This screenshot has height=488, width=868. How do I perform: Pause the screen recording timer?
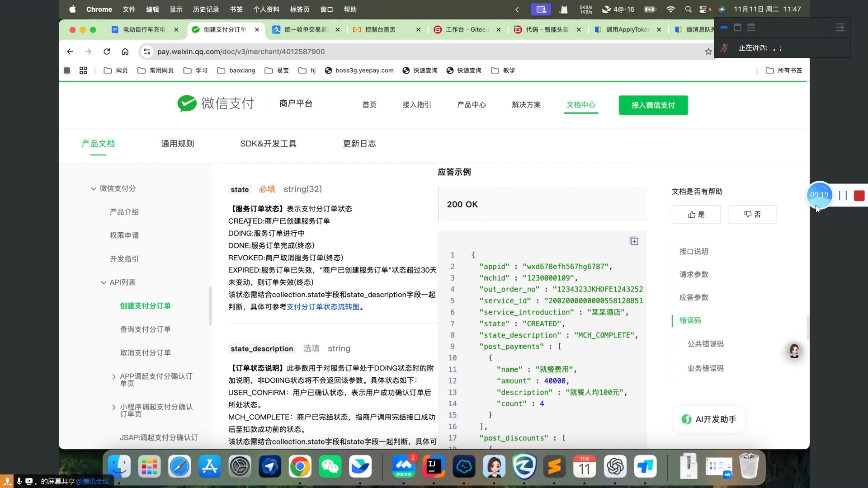click(843, 195)
